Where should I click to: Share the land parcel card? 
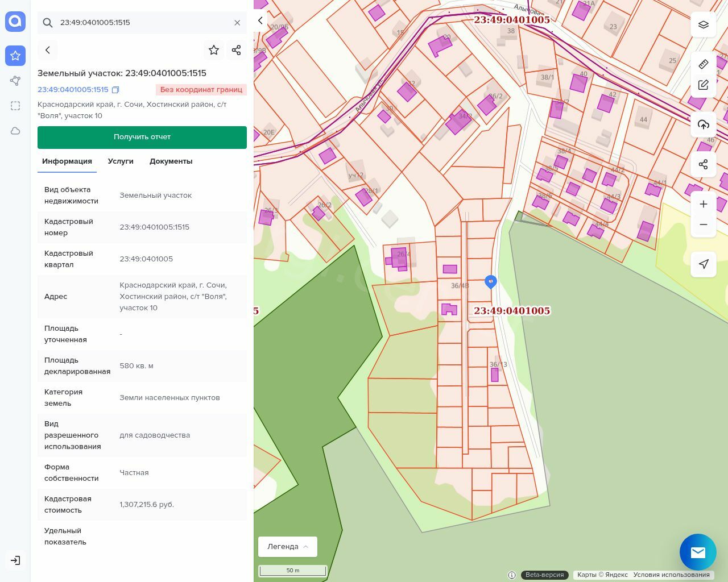click(x=237, y=50)
